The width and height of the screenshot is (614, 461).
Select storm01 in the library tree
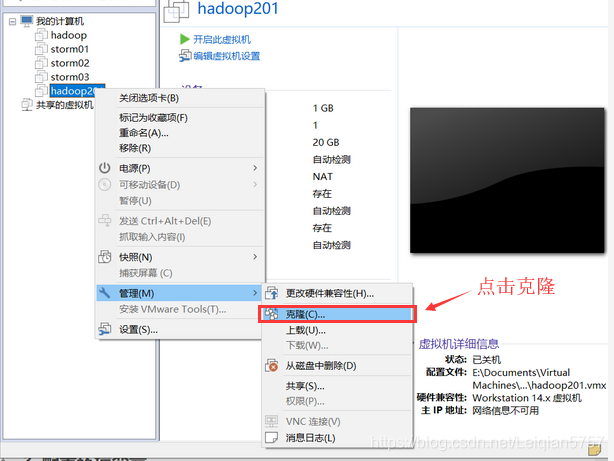pyautogui.click(x=70, y=49)
